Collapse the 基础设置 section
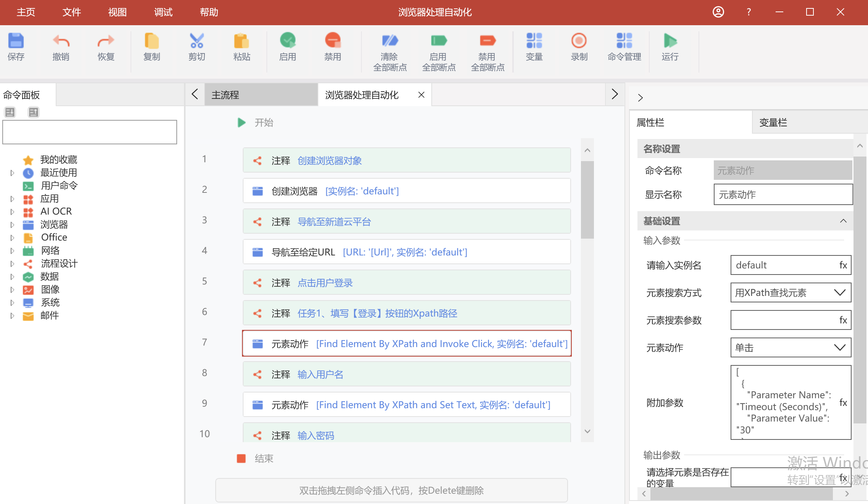 coord(843,221)
